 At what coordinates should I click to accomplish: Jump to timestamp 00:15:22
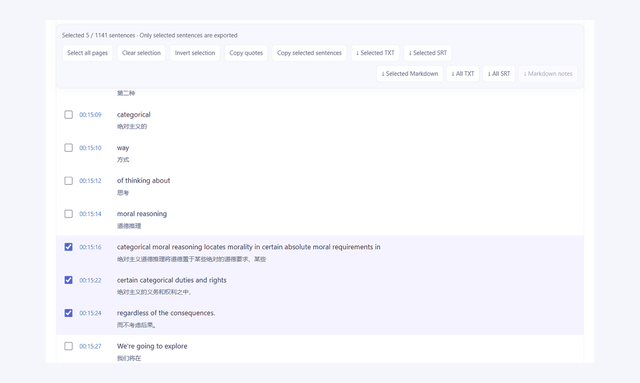pos(90,280)
